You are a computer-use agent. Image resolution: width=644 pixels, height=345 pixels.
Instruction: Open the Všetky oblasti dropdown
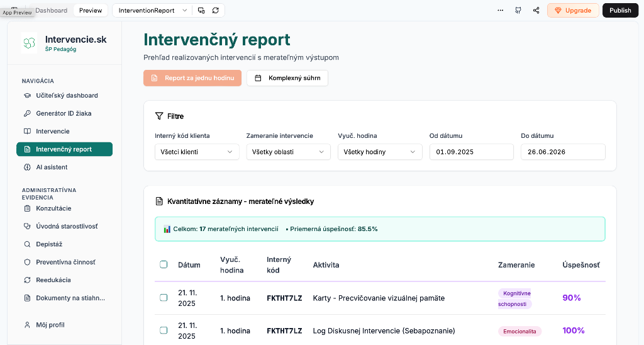(x=288, y=152)
